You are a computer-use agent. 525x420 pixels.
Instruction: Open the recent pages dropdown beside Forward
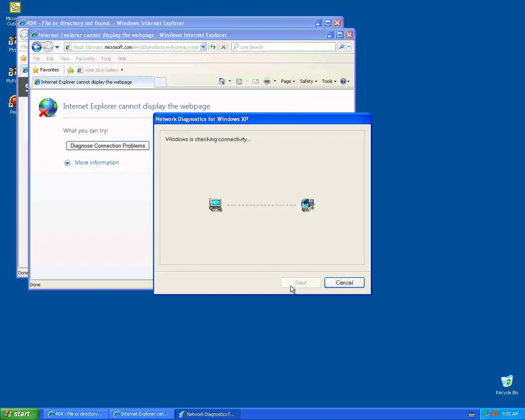(57, 47)
